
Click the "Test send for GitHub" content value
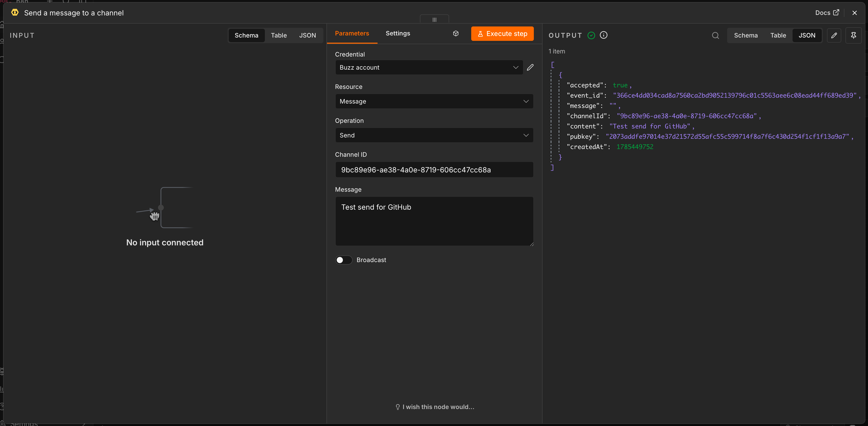tap(650, 126)
